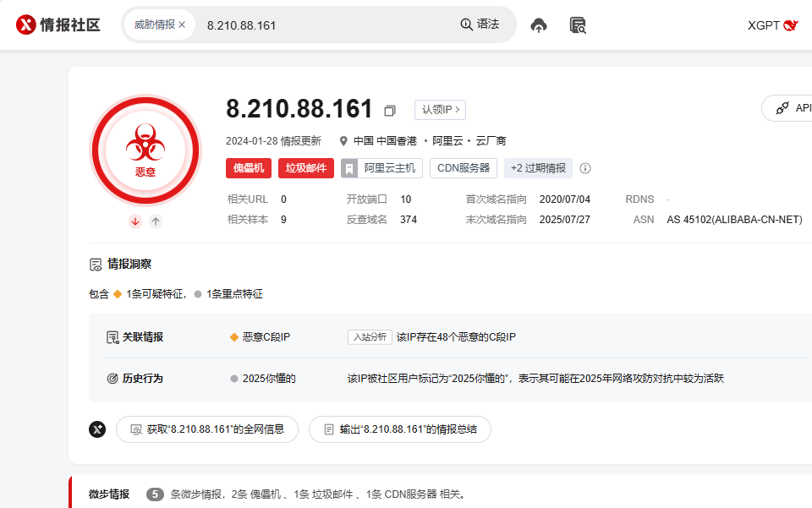Image resolution: width=812 pixels, height=508 pixels.
Task: Click the 情报社区 logo
Action: click(58, 25)
